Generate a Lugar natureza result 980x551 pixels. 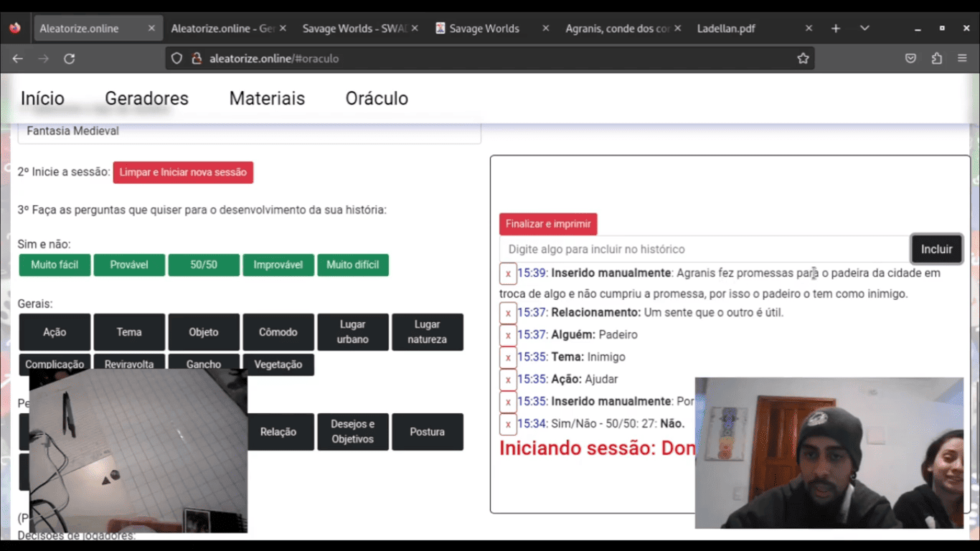428,332
